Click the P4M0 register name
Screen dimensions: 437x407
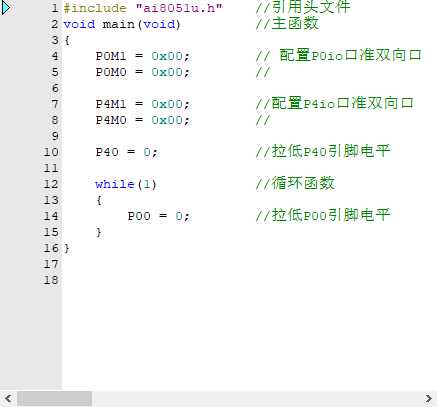111,120
